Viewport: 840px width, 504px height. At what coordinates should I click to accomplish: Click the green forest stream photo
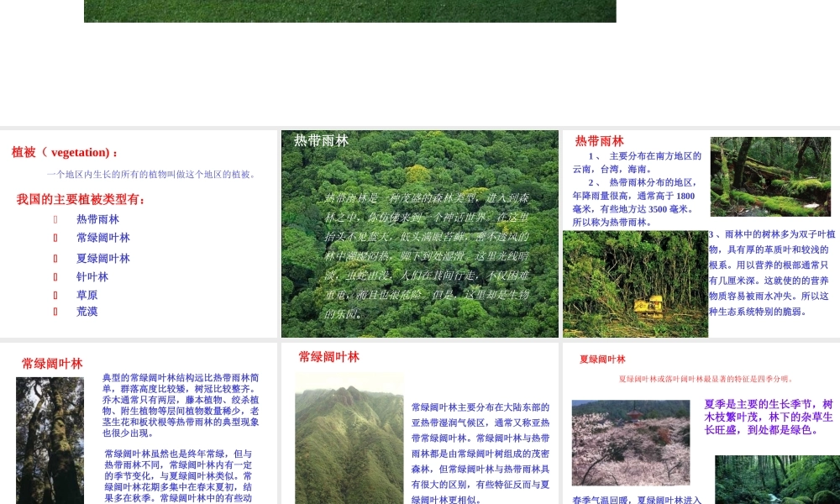click(x=777, y=480)
